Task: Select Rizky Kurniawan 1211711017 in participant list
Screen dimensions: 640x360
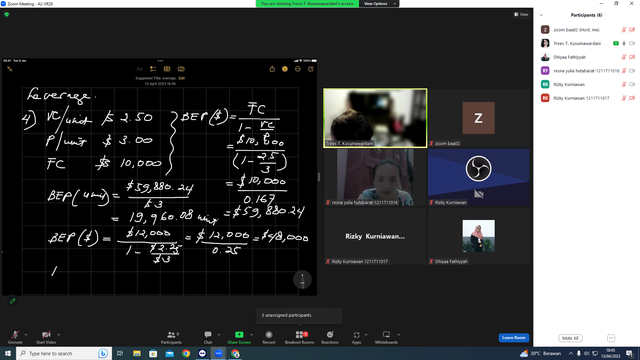Action: pos(587,98)
